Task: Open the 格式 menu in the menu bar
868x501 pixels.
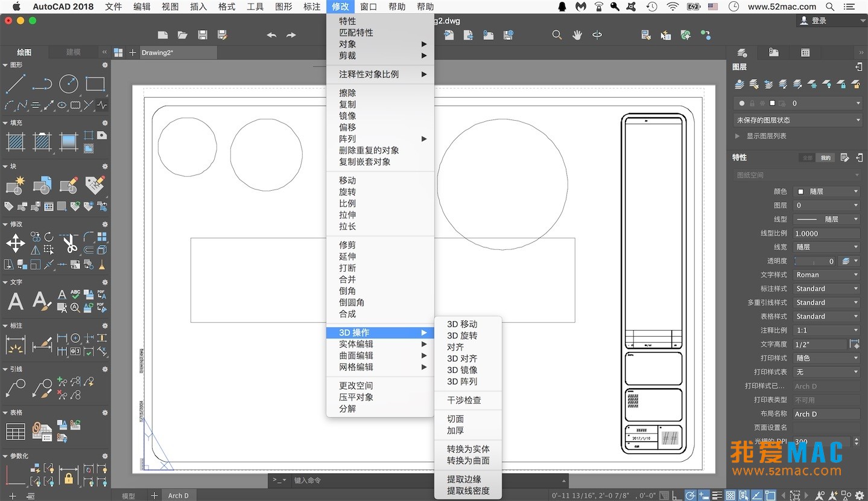Action: (226, 7)
